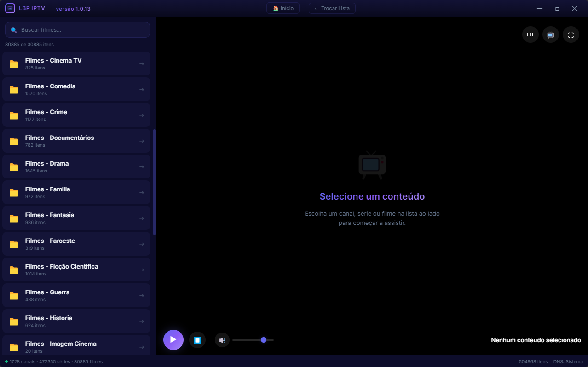Go to Início home button

point(283,8)
